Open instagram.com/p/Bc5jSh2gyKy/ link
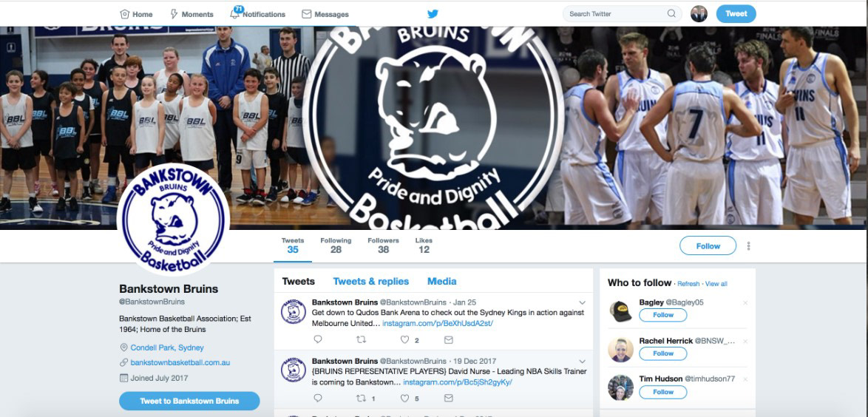This screenshot has width=868, height=417. click(457, 383)
